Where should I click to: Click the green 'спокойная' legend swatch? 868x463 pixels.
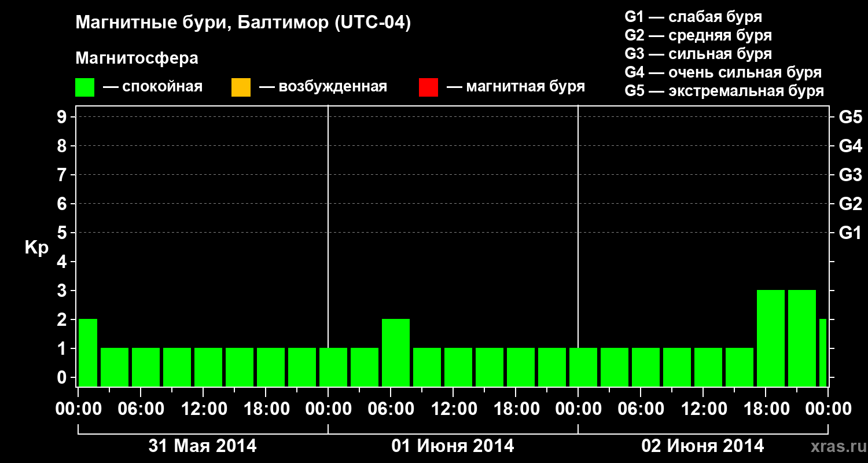coord(85,87)
